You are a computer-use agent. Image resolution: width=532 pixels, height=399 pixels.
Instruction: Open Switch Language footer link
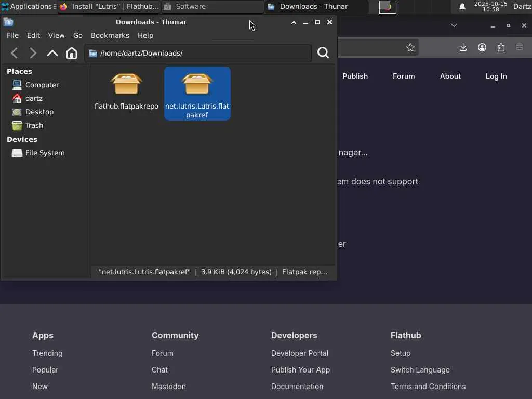tap(420, 370)
